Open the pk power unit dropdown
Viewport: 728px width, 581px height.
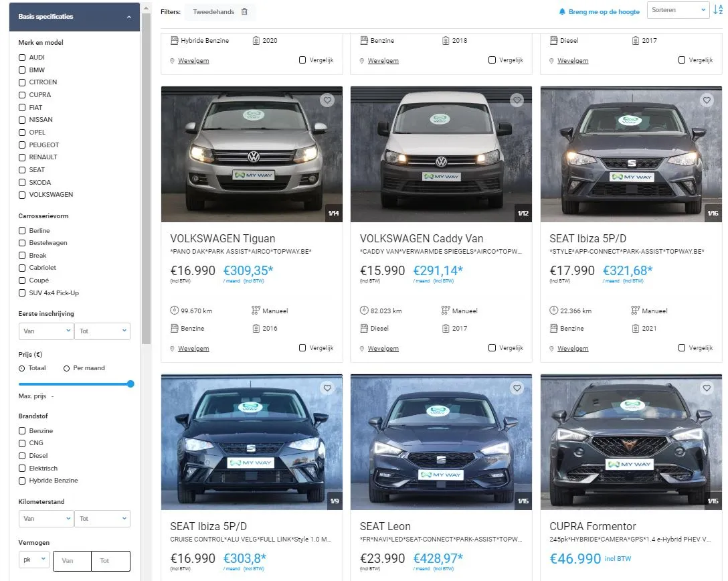33,560
